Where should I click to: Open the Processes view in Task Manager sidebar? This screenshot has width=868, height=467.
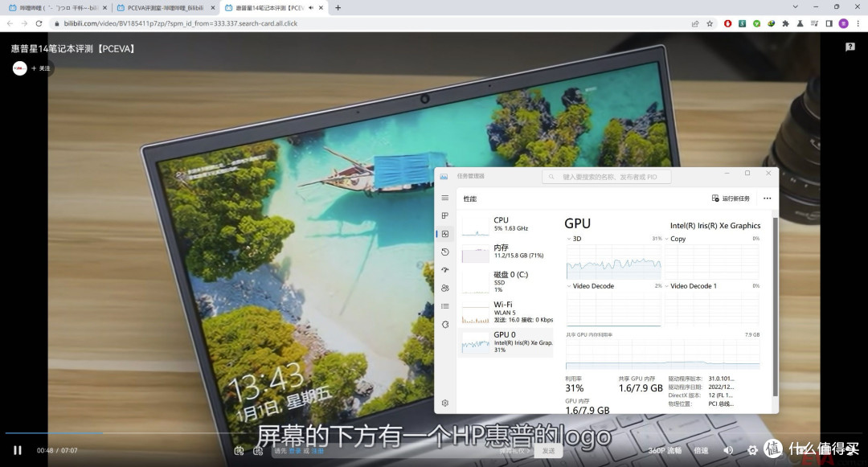coord(444,215)
